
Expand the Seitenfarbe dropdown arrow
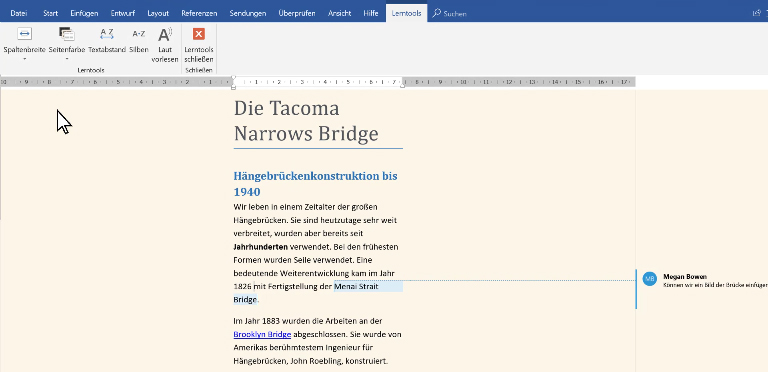67,59
